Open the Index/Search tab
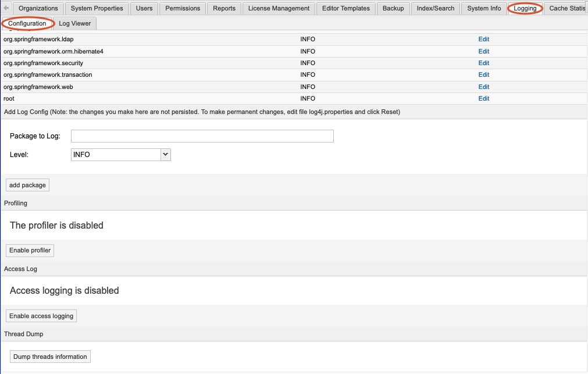This screenshot has width=588, height=374. pyautogui.click(x=436, y=8)
